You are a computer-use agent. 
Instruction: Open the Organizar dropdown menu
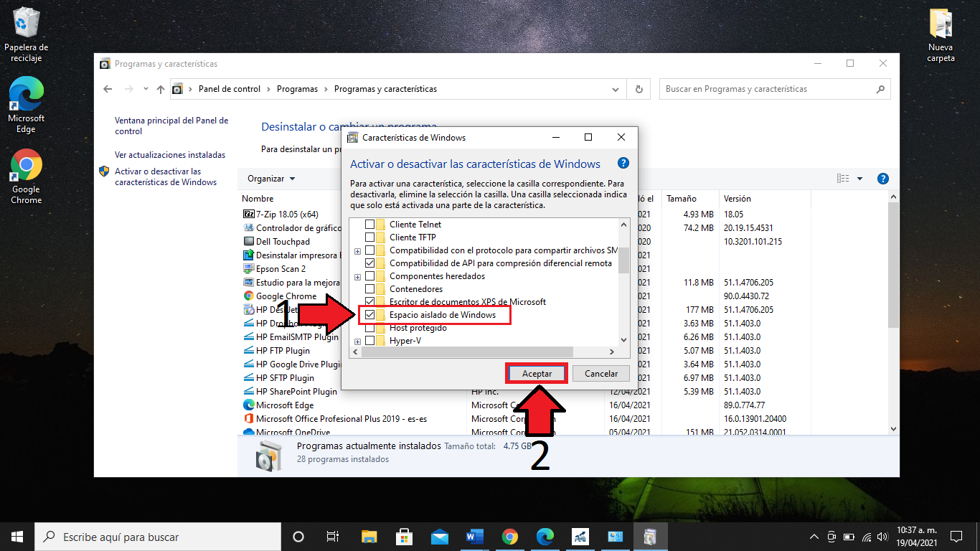point(271,179)
